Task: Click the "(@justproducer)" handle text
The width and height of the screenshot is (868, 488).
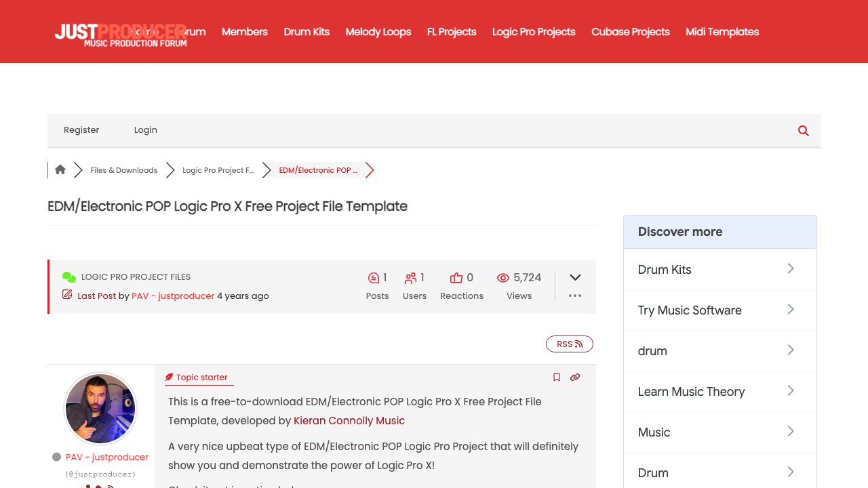Action: pos(100,474)
